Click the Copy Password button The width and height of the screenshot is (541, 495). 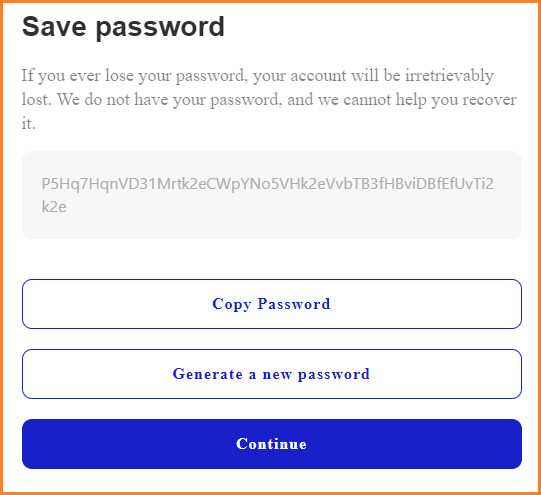click(x=272, y=304)
